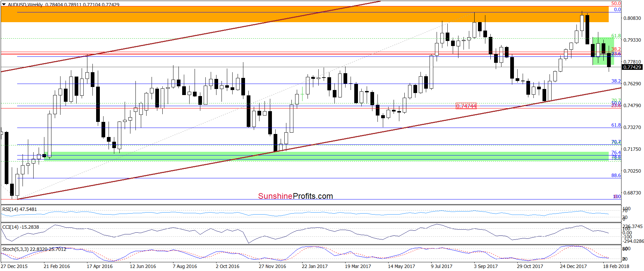The image size is (644, 271).
Task: Click the AUDUSD,Weekly chart title
Action: [x=25, y=4]
